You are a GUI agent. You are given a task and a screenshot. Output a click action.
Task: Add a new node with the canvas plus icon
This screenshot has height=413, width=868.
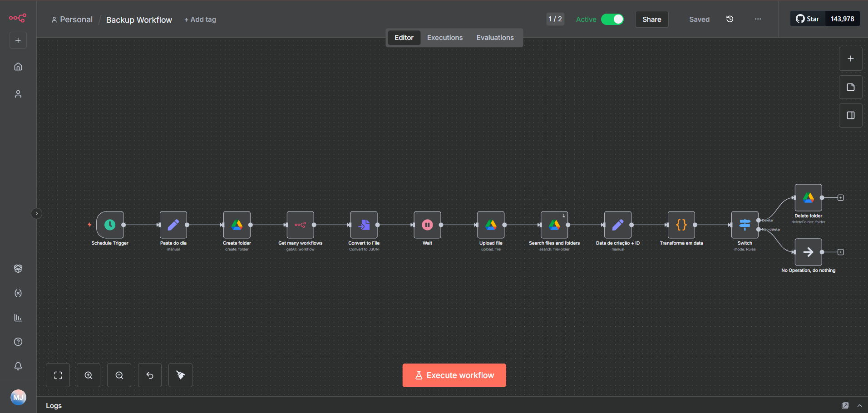[850, 58]
